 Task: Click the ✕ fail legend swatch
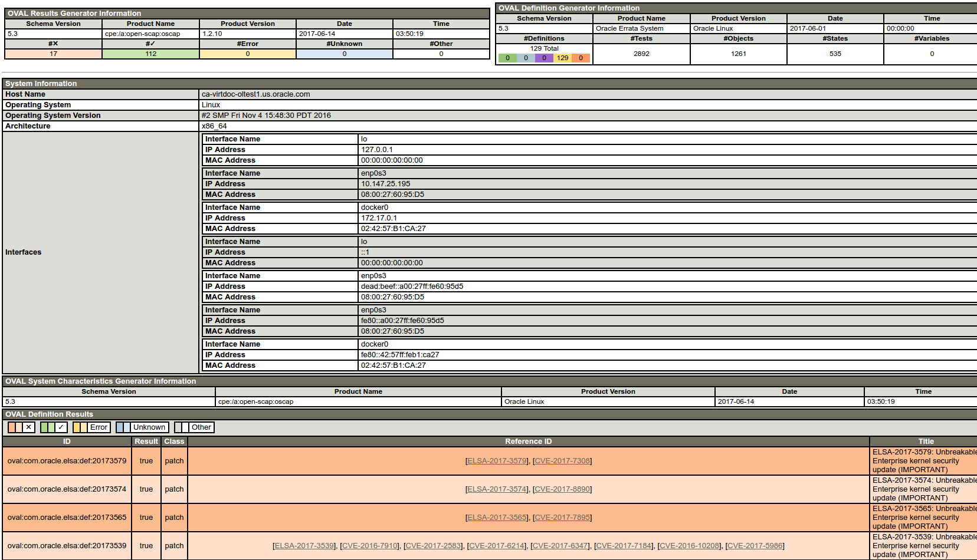22,427
